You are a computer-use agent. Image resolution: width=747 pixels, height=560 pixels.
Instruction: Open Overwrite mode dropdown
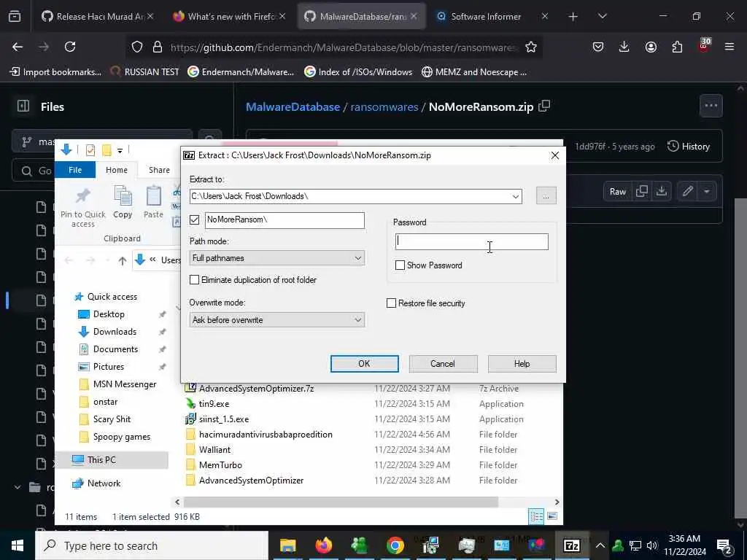point(276,320)
